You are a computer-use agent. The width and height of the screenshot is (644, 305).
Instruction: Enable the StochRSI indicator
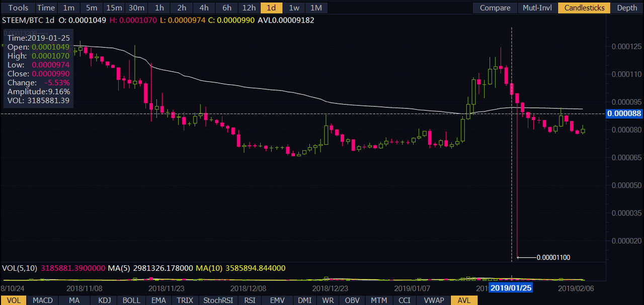217,300
